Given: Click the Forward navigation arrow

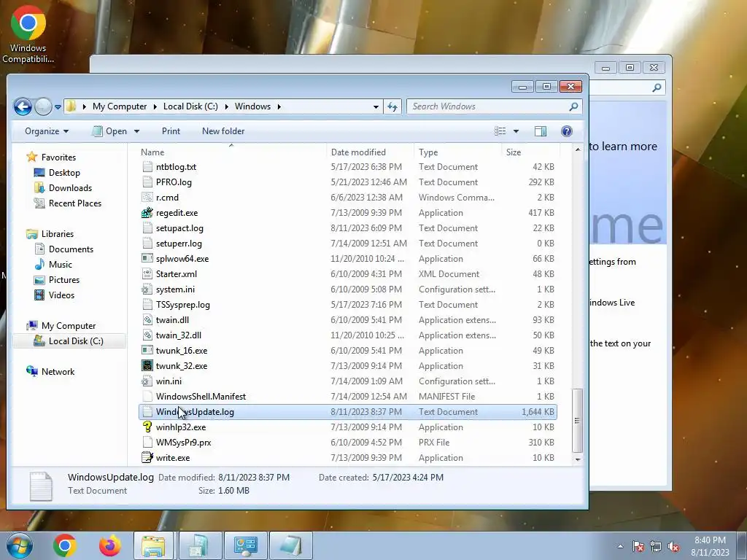Looking at the screenshot, I should click(43, 106).
